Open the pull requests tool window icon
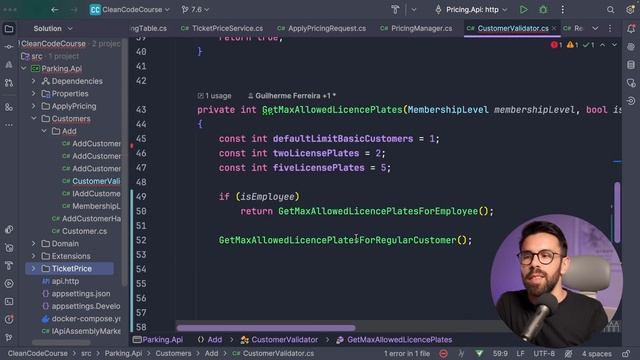This screenshot has height=360, width=640. coord(9,83)
